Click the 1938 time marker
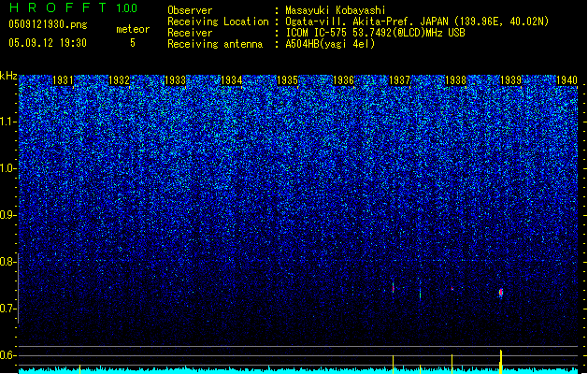The image size is (588, 374). (x=455, y=80)
